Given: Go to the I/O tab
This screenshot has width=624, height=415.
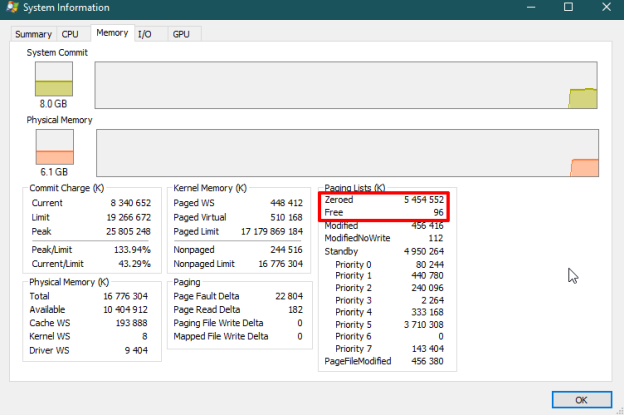Looking at the screenshot, I should [x=147, y=34].
